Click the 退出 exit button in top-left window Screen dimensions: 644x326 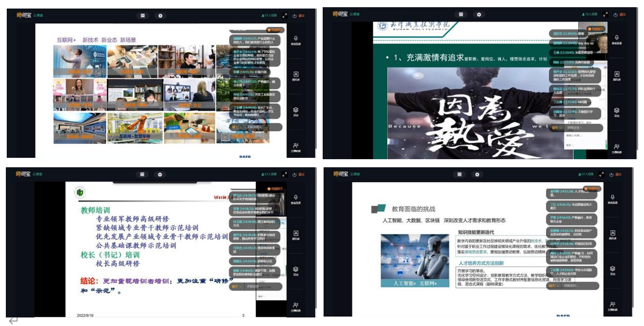point(299,16)
